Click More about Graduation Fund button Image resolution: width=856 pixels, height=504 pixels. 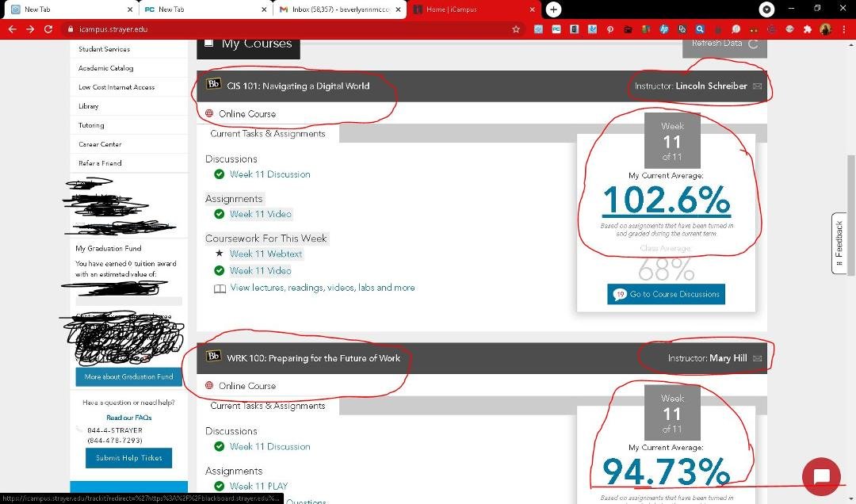(129, 376)
